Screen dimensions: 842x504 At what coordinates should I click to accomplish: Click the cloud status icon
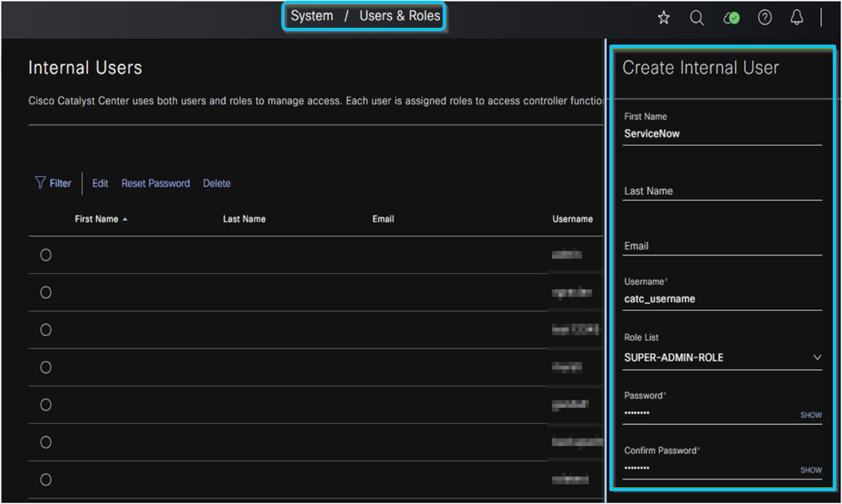click(x=732, y=19)
